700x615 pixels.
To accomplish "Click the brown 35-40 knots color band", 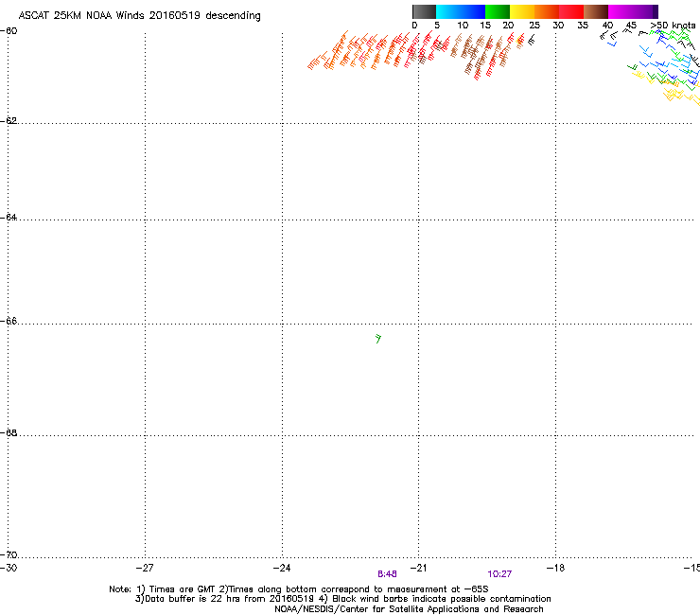I will 596,11.
